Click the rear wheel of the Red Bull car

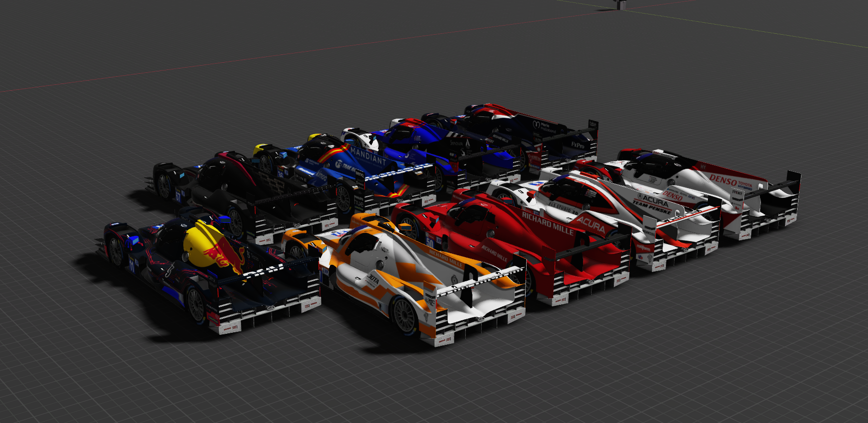[196, 304]
